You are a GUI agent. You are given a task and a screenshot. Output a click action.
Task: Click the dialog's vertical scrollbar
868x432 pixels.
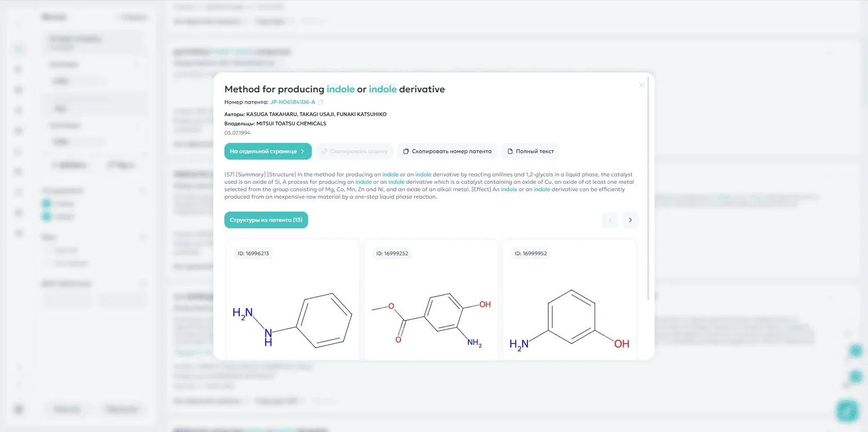click(648, 206)
